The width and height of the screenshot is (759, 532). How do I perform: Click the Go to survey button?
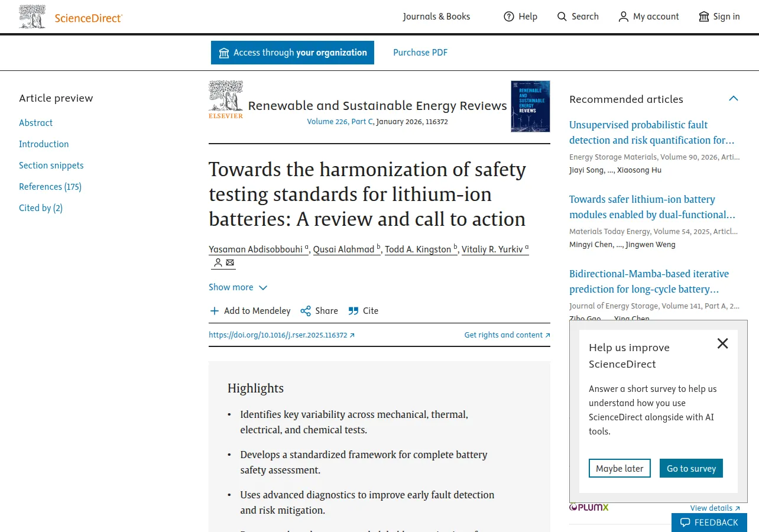(691, 468)
